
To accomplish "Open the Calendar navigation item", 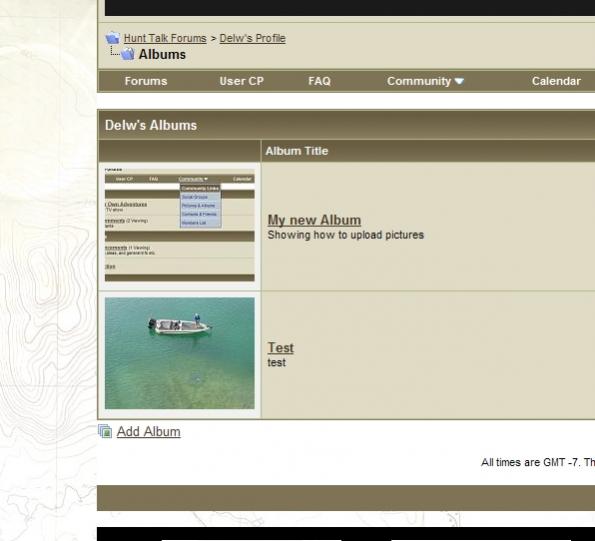I will tap(556, 81).
